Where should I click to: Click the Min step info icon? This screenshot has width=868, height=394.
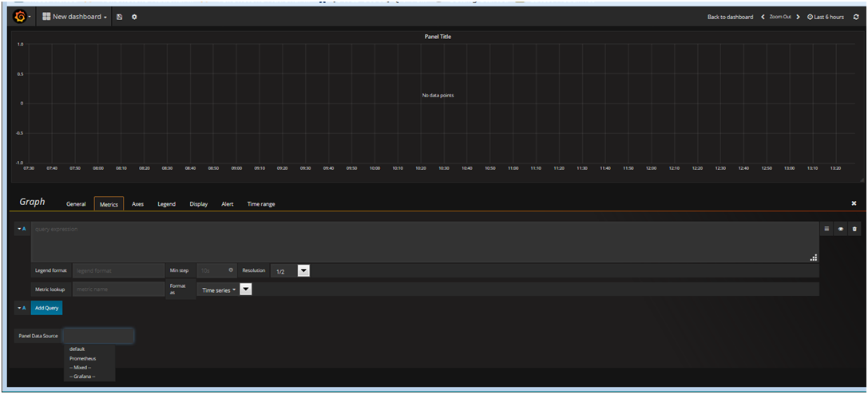point(230,270)
